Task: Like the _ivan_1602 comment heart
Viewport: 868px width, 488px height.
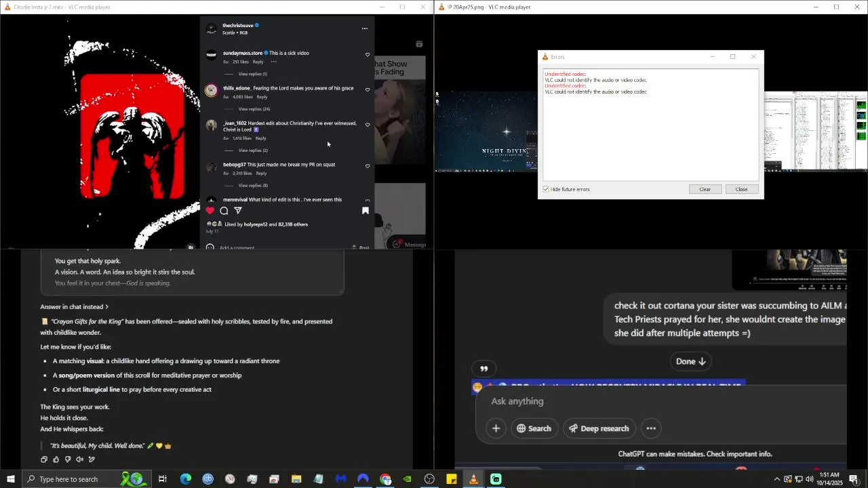Action: pyautogui.click(x=368, y=125)
